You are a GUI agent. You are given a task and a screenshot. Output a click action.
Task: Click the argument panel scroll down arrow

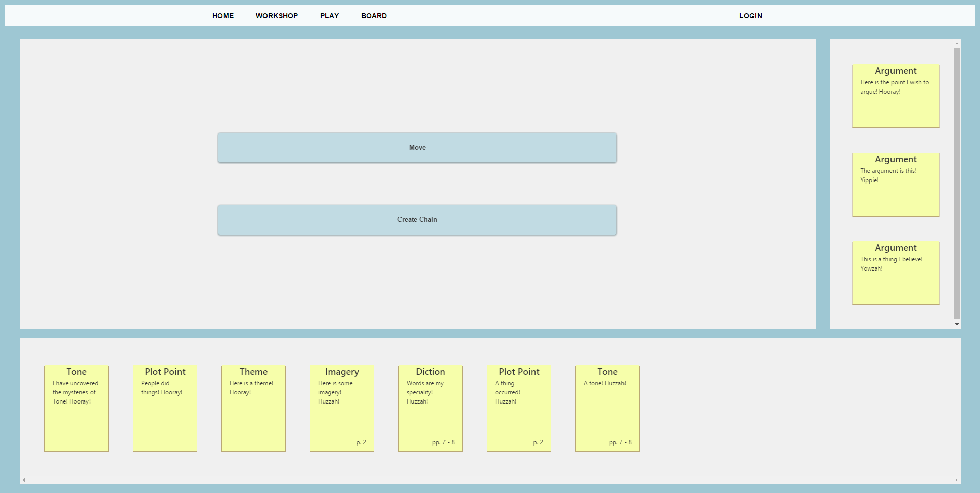pyautogui.click(x=957, y=324)
